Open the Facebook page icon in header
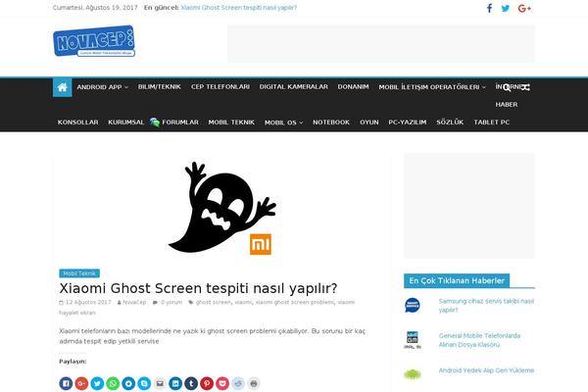This screenshot has height=392, width=588. pyautogui.click(x=489, y=8)
